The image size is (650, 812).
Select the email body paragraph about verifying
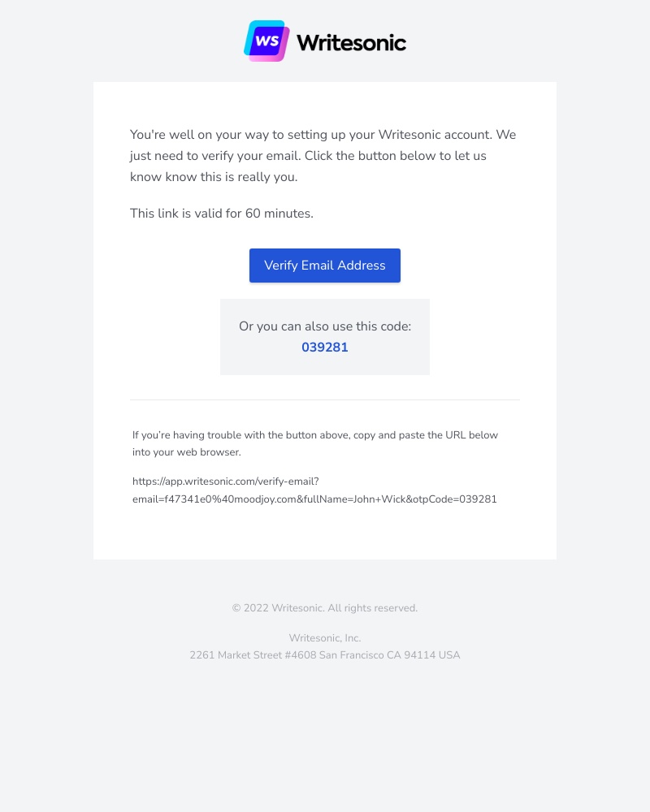[323, 155]
